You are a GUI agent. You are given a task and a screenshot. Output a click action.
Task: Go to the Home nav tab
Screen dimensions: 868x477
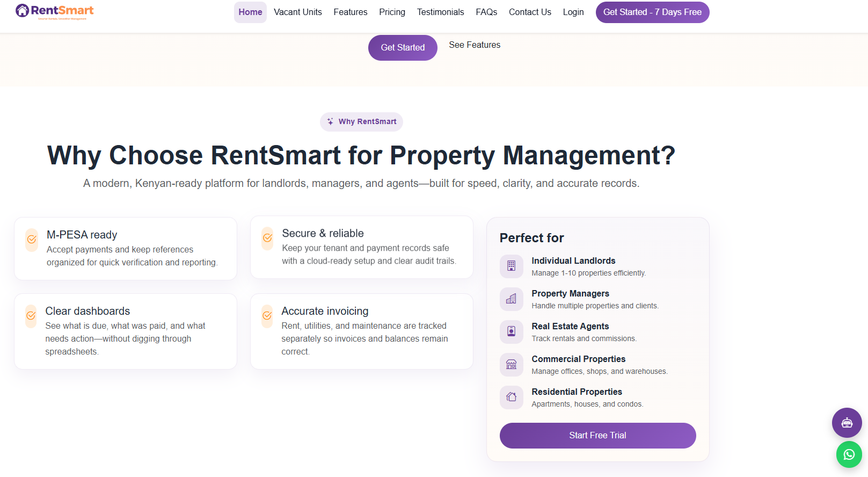click(250, 12)
